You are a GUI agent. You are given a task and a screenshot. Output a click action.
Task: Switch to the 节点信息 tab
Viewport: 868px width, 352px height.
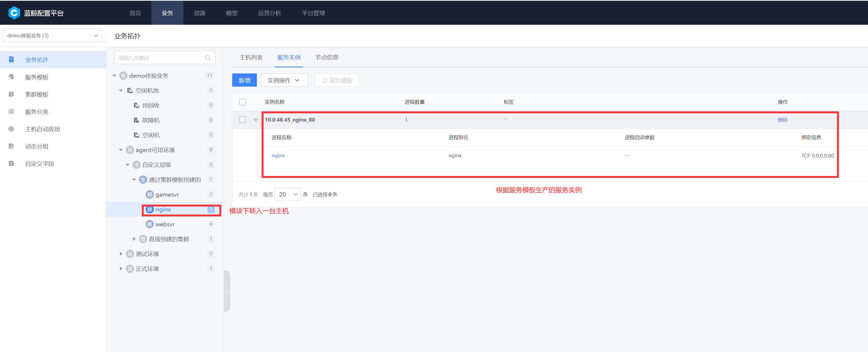coord(327,57)
